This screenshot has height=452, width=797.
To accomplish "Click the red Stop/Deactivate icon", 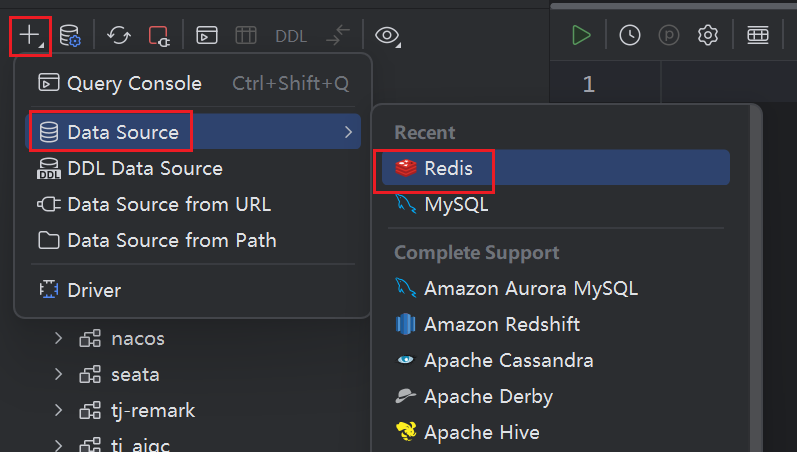I will pyautogui.click(x=159, y=36).
